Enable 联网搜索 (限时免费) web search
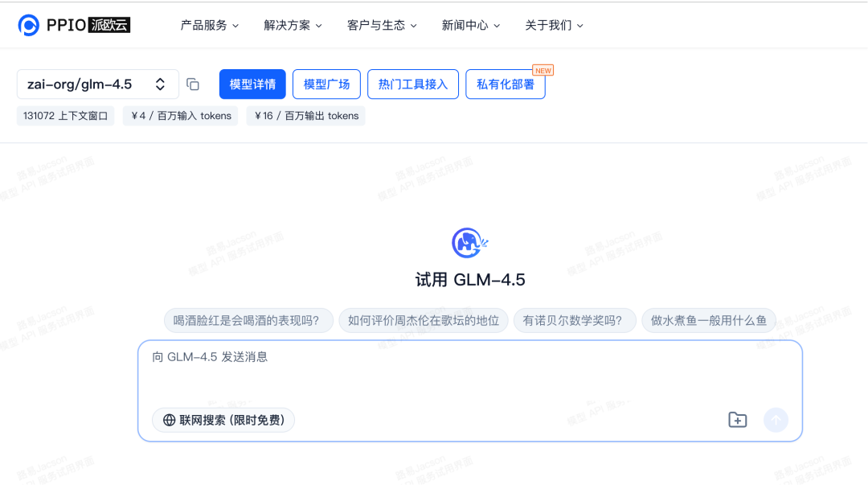The width and height of the screenshot is (868, 485). 223,420
